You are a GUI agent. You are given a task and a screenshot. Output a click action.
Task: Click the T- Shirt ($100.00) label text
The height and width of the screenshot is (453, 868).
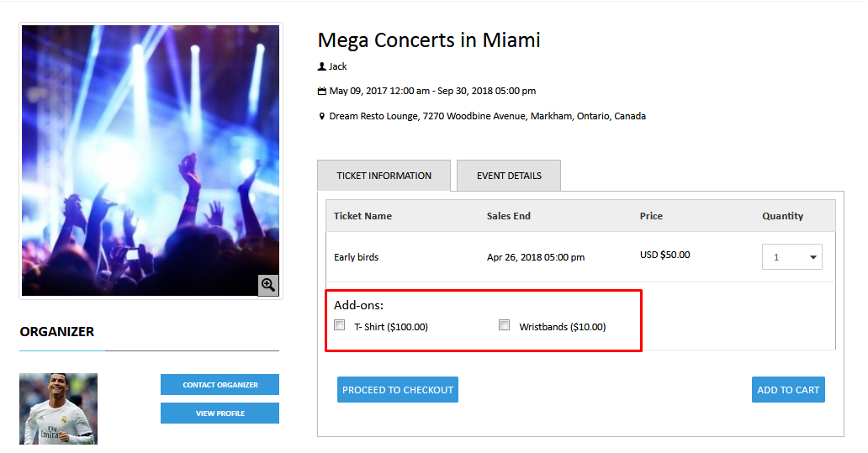(x=390, y=327)
